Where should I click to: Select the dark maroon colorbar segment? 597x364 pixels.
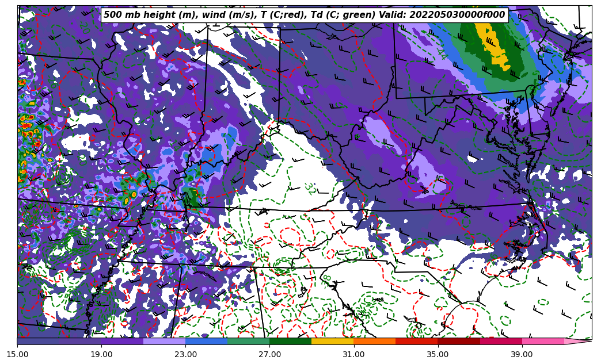458,341
